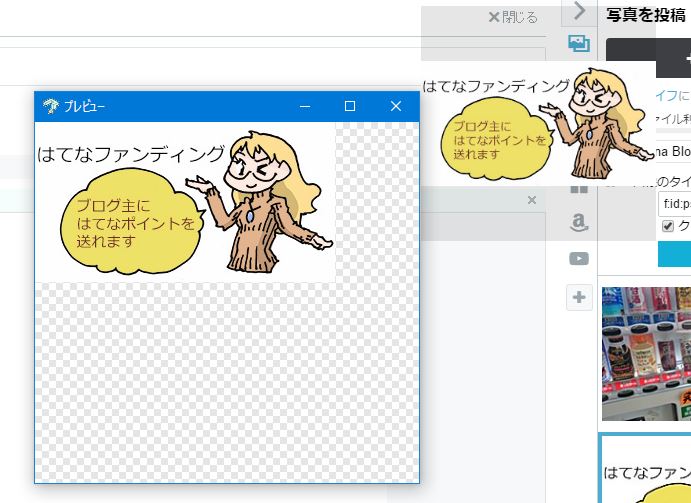
Task: Collapse the sidebar with the chevron arrow
Action: pos(579,11)
